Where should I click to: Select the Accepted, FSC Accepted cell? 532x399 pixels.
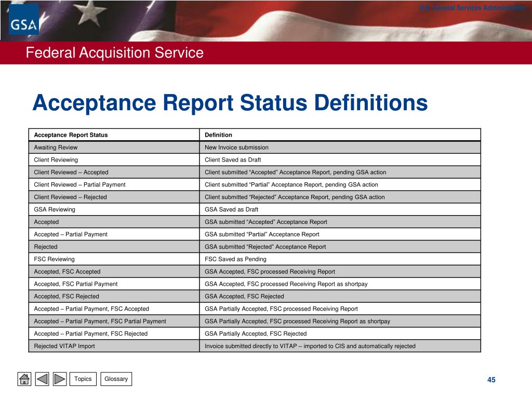[114, 272]
